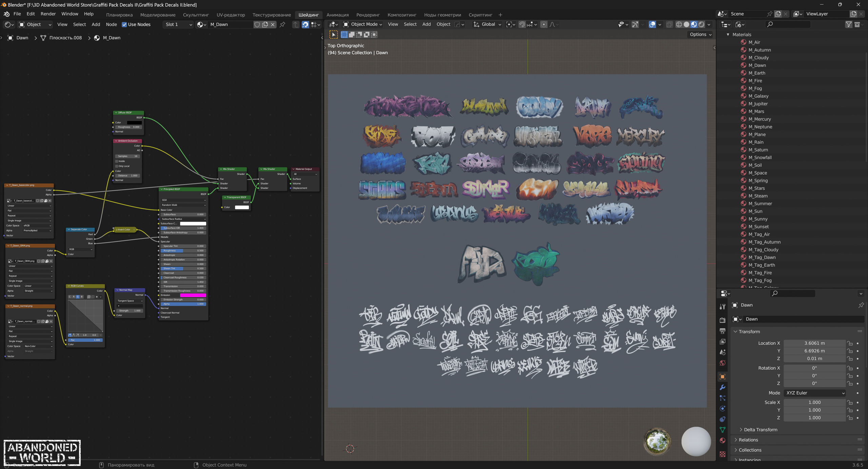Screen dimensions: 868x469
Task: Open the Render menu
Action: point(48,14)
